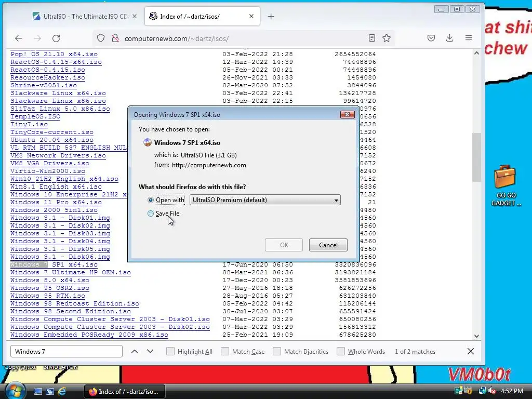Open Shrine-v5051.iso link
Image resolution: width=532 pixels, height=399 pixels.
[44, 85]
